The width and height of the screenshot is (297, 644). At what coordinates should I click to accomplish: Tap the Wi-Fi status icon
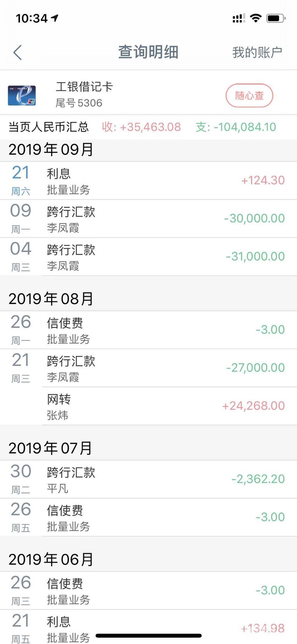pos(256,18)
